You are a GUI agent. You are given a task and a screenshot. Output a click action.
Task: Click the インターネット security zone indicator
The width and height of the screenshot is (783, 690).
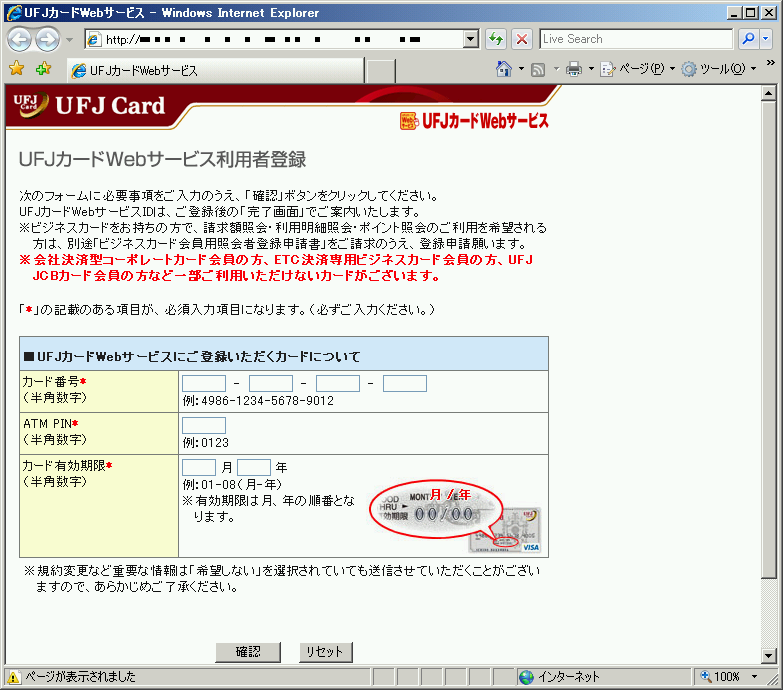[559, 677]
